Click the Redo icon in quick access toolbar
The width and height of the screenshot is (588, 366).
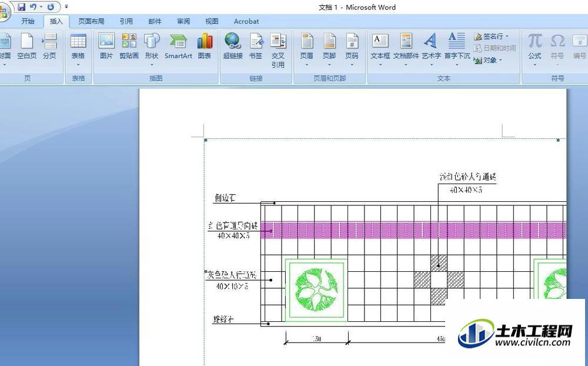pos(51,6)
